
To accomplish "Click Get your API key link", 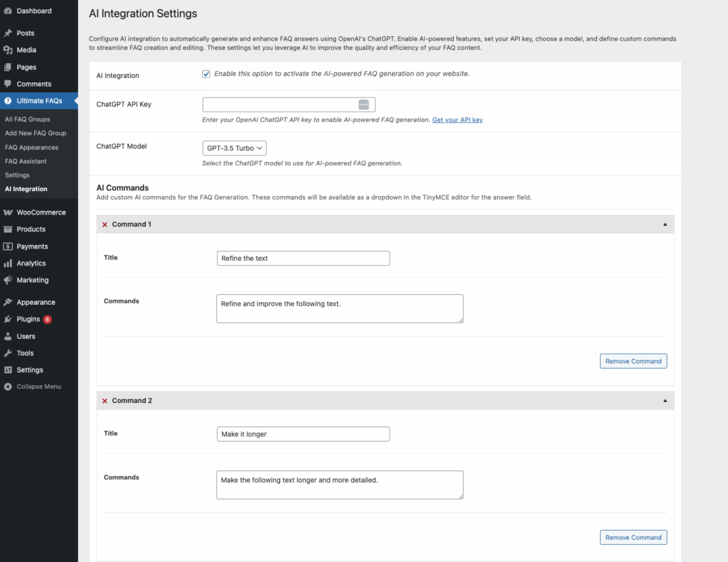I will tap(457, 120).
